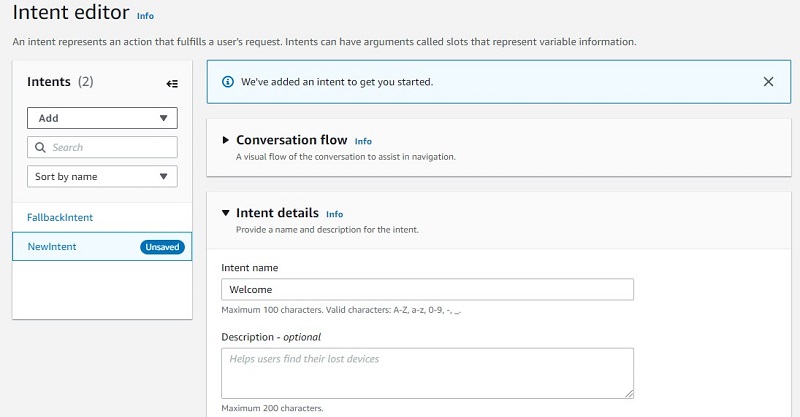Click the Intent name field containing Welcome
Screen dimensions: 800x417
[x=428, y=289]
